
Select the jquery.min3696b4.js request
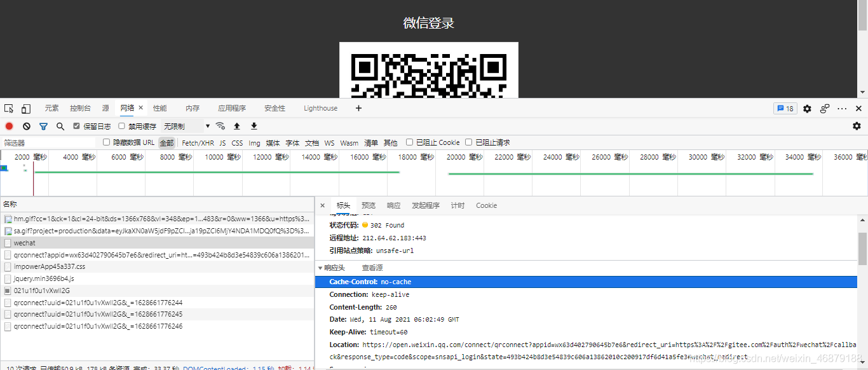[x=157, y=278]
